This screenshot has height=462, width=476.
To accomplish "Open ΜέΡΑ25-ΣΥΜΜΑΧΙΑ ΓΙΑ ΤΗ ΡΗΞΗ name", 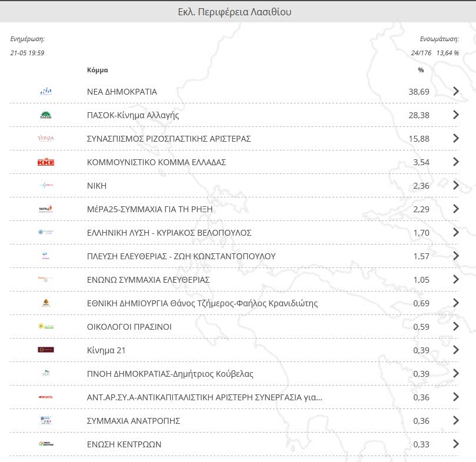I will tap(149, 209).
